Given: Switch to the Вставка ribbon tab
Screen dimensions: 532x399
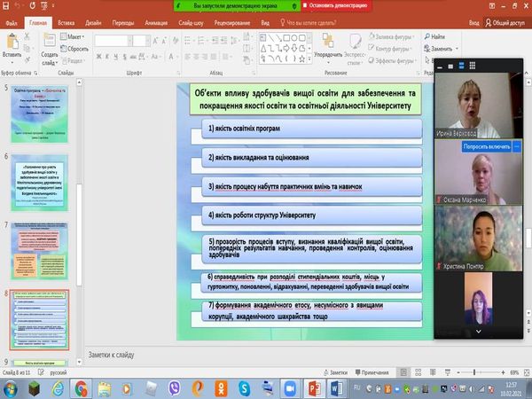Looking at the screenshot, I should [x=66, y=20].
